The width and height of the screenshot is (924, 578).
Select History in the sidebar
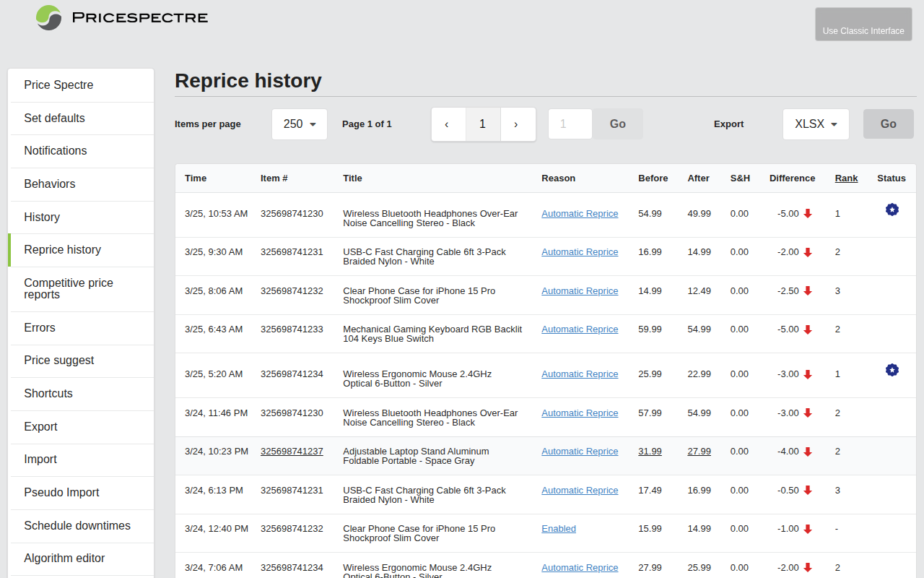42,217
